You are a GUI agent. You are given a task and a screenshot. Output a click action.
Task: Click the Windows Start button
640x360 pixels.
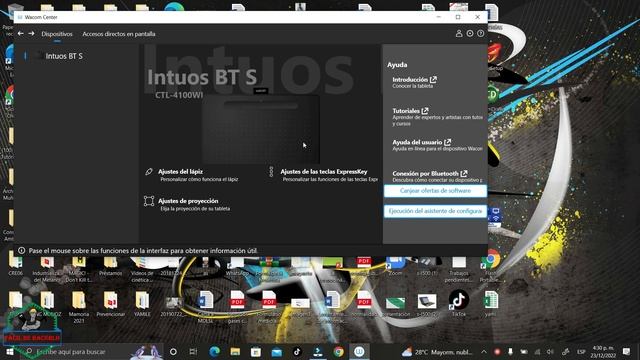tap(9, 351)
